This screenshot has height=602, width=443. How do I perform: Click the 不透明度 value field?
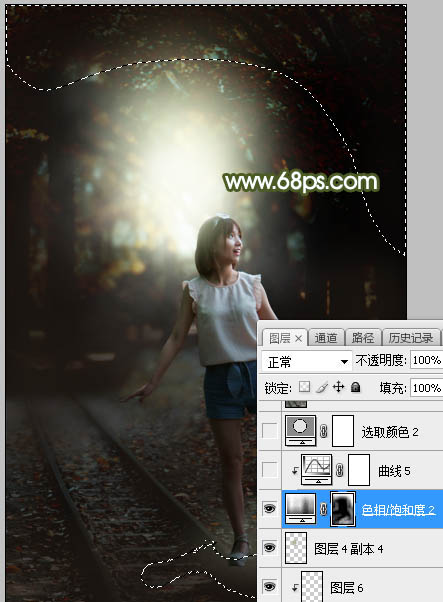[426, 360]
